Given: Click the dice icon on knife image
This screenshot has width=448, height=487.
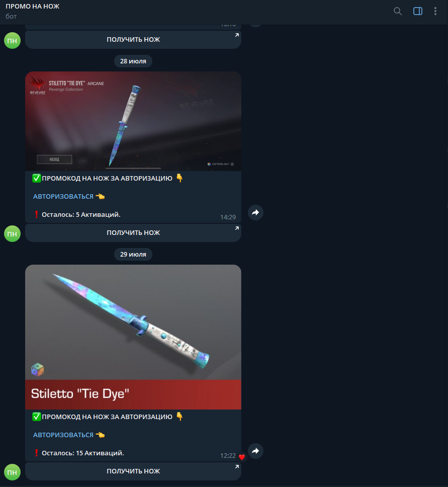Looking at the screenshot, I should click(x=38, y=370).
